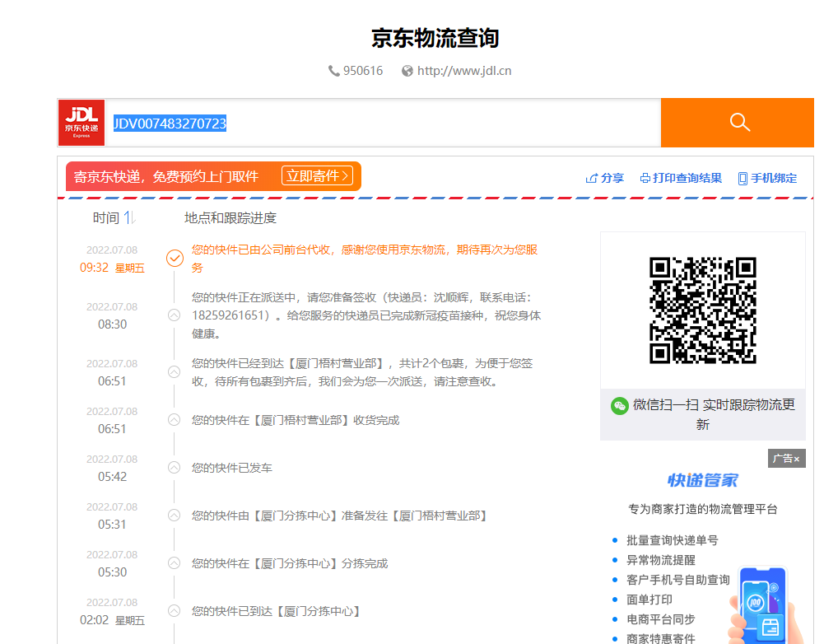The height and width of the screenshot is (644, 824).
Task: Click the phone icon beside 950616
Action: pyautogui.click(x=333, y=71)
